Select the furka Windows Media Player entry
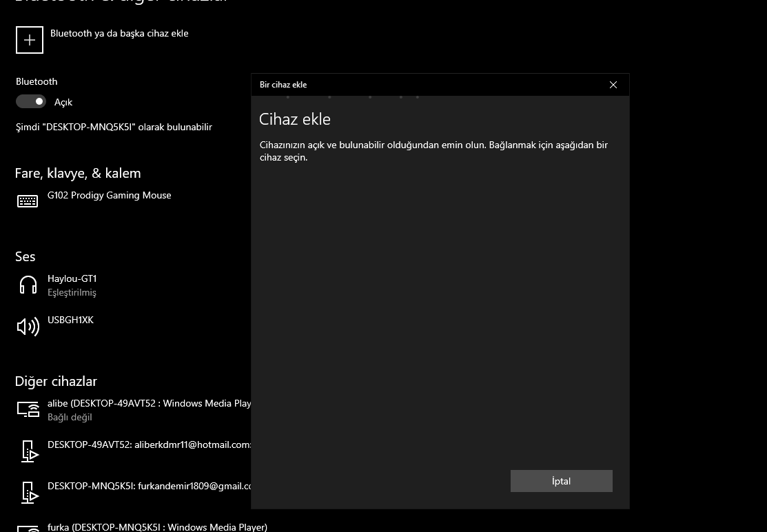767x532 pixels. pos(157,527)
